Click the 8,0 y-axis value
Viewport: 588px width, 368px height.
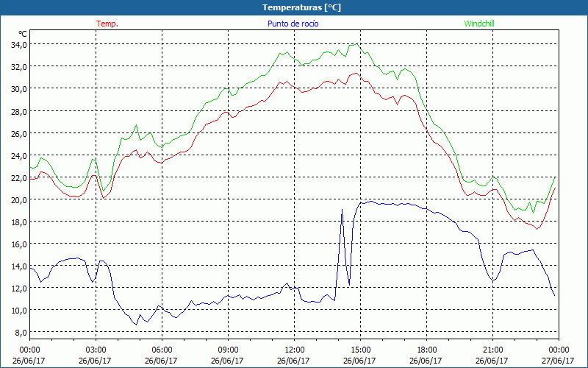coord(21,333)
